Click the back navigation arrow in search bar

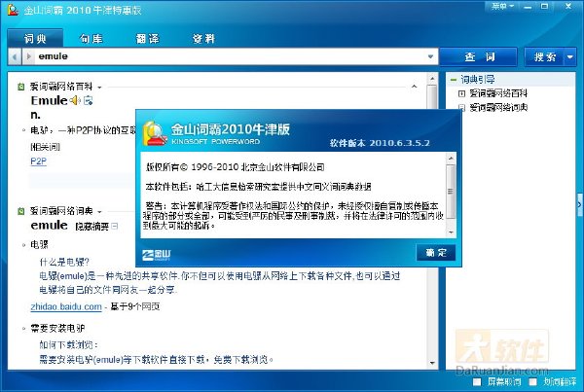(15, 57)
